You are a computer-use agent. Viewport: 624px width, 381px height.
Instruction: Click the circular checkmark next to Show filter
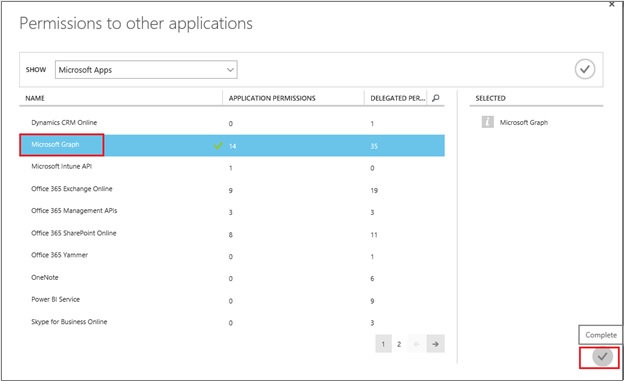585,69
